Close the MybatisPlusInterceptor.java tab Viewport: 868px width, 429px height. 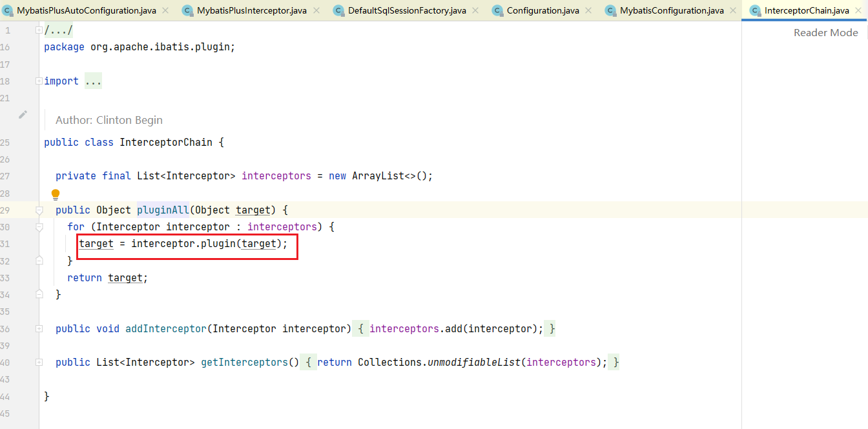point(316,10)
